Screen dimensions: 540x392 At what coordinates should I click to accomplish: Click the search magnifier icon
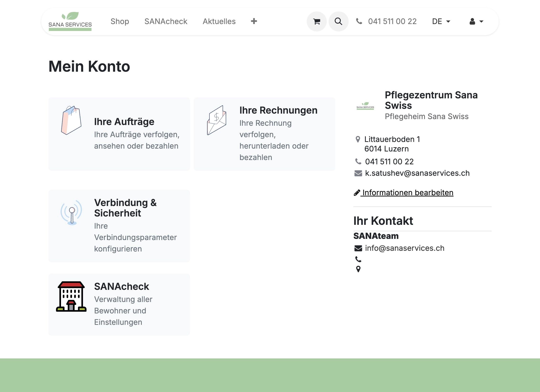338,21
